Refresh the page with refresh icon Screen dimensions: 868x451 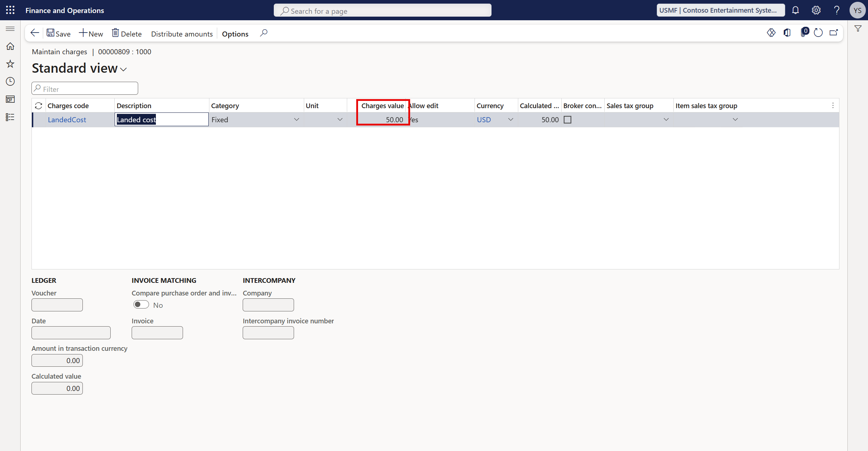tap(818, 33)
